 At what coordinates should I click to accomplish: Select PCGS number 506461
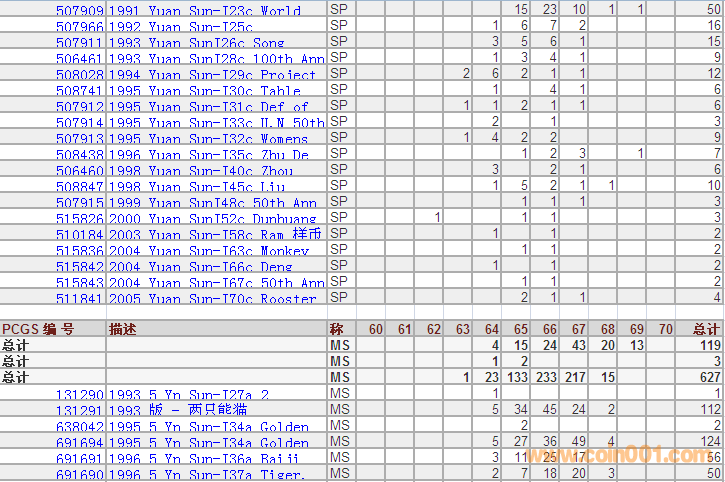(79, 58)
